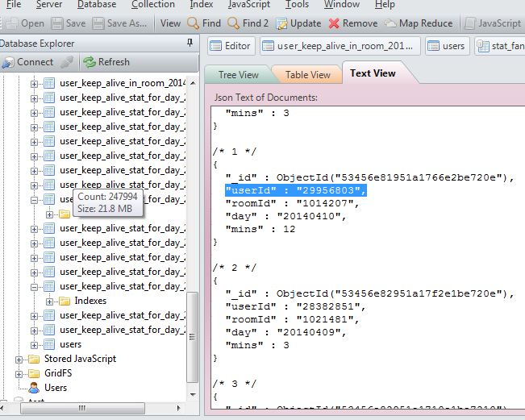Click the tree scrollbar up arrow
This screenshot has height=420, width=525.
tap(193, 83)
